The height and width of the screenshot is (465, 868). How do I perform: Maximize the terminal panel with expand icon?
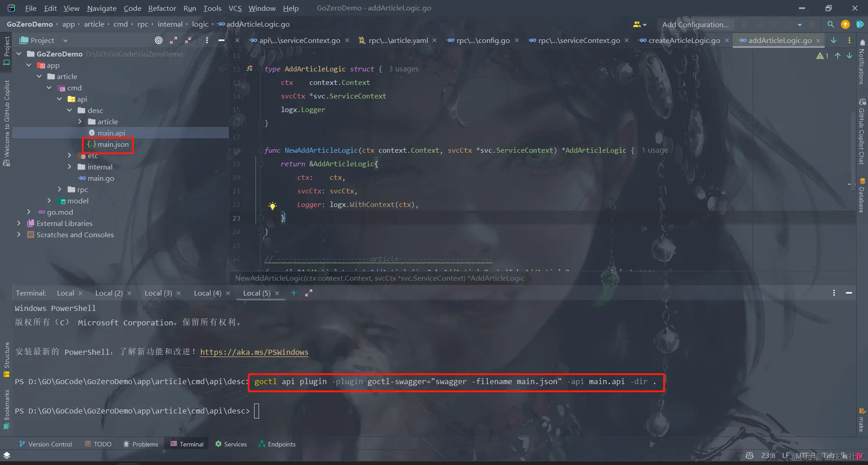pyautogui.click(x=309, y=293)
